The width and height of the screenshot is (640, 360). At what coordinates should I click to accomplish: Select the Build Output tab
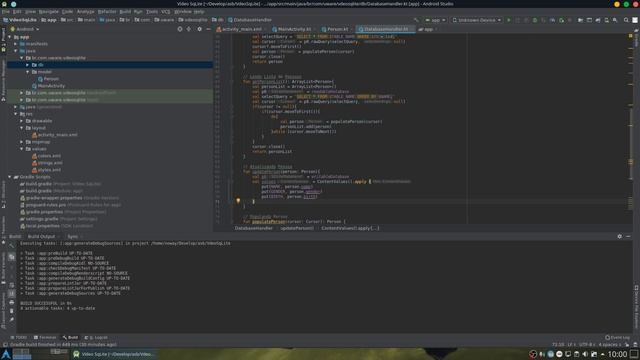click(x=41, y=236)
